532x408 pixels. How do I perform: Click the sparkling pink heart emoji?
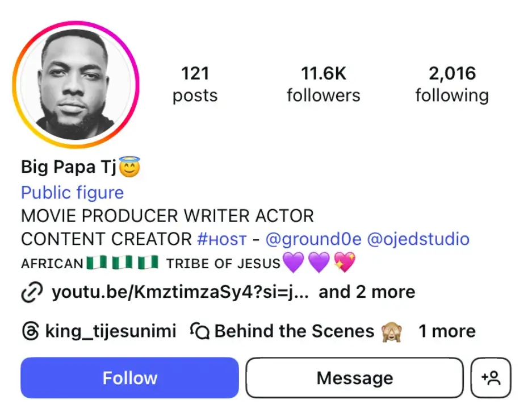[345, 263]
